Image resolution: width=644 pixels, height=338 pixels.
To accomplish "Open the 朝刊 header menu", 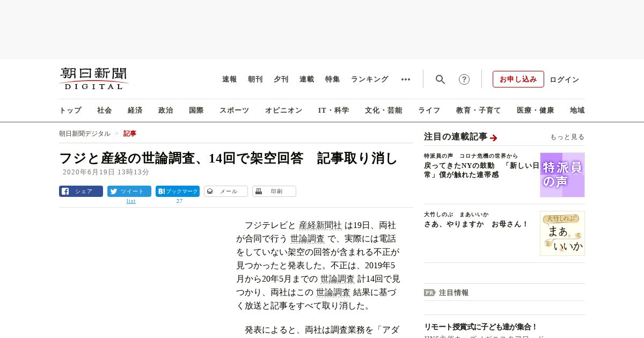I will click(255, 79).
